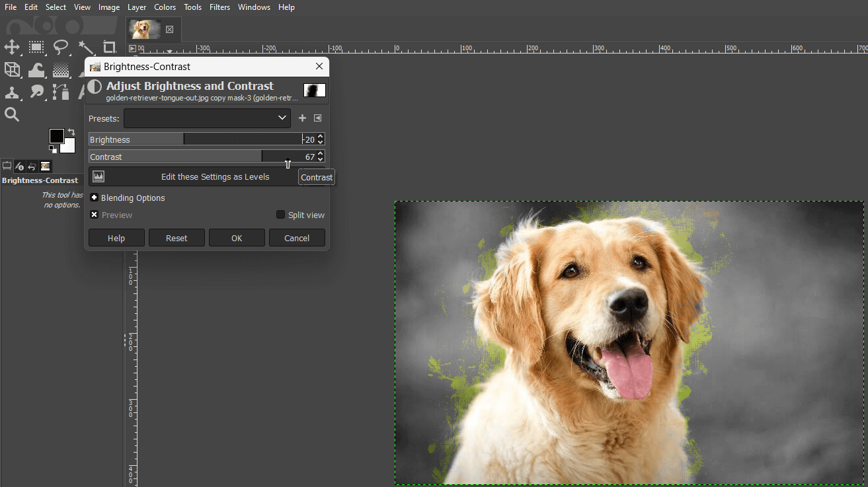The image size is (868, 487).
Task: Open the Help menu
Action: pyautogui.click(x=286, y=7)
